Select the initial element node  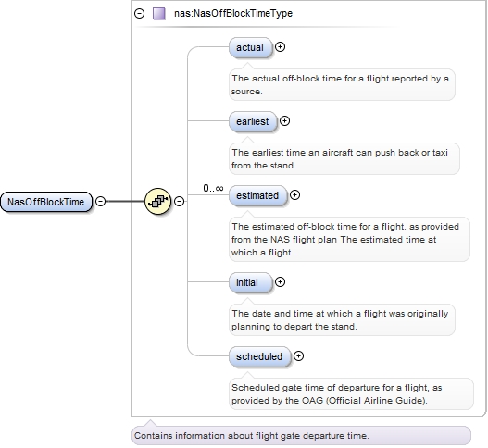tap(251, 282)
